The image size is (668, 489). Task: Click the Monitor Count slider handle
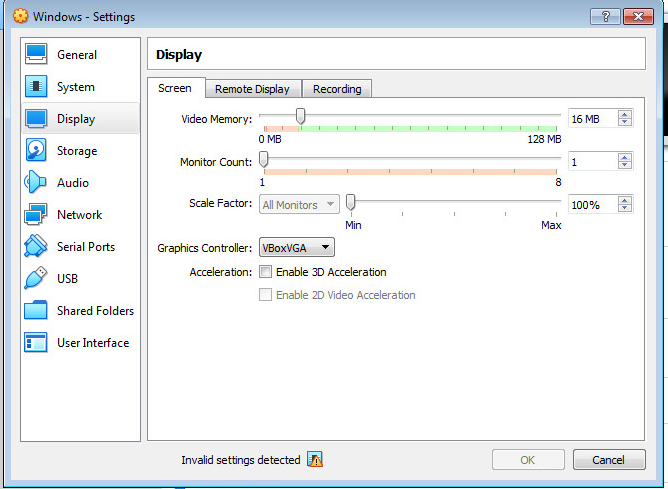[x=264, y=159]
